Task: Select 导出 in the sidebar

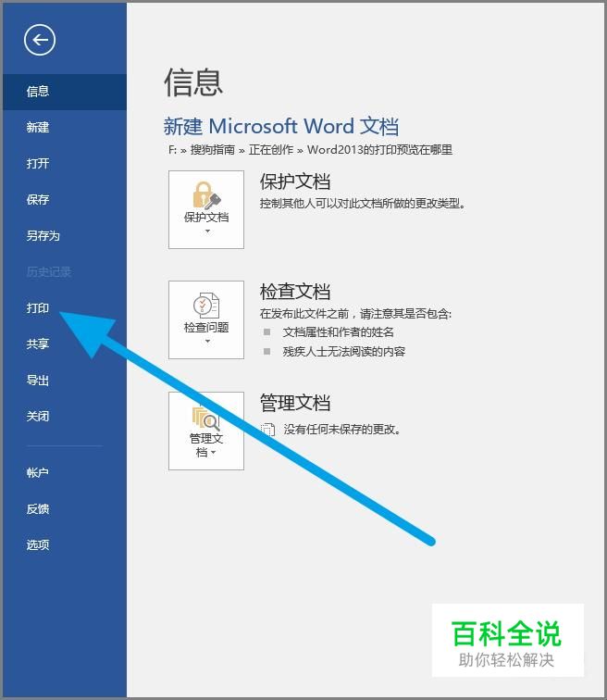Action: [65, 381]
